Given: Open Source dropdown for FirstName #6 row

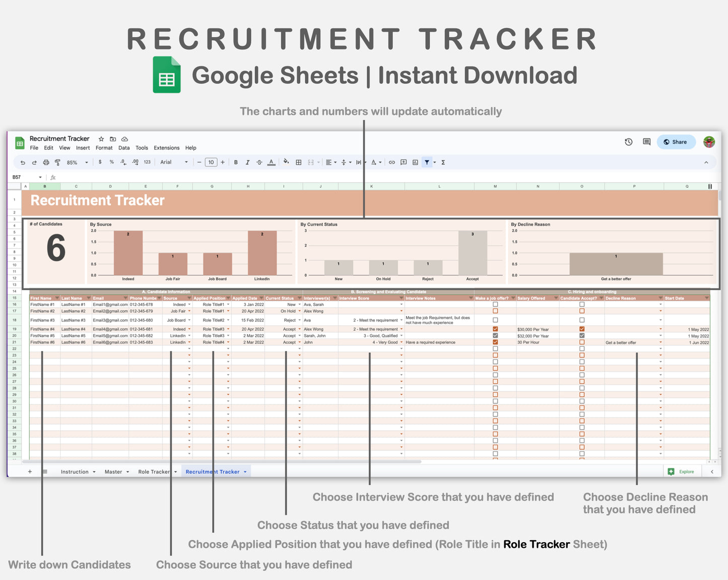Looking at the screenshot, I should click(189, 342).
